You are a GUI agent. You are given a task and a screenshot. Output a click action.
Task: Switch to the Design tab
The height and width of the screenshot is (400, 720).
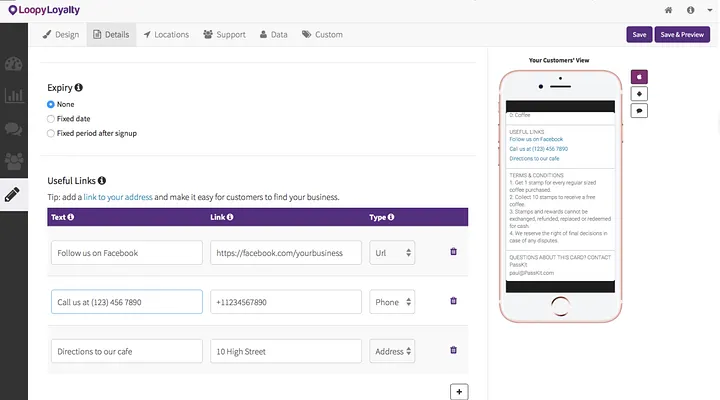point(61,34)
